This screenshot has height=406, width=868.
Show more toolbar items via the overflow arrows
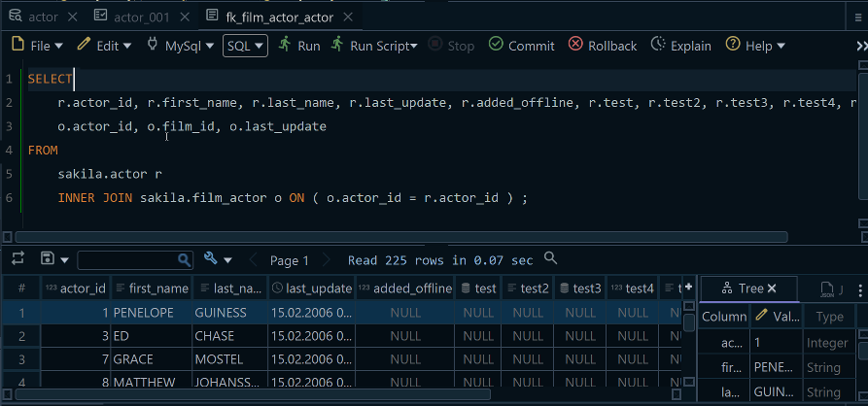861,46
